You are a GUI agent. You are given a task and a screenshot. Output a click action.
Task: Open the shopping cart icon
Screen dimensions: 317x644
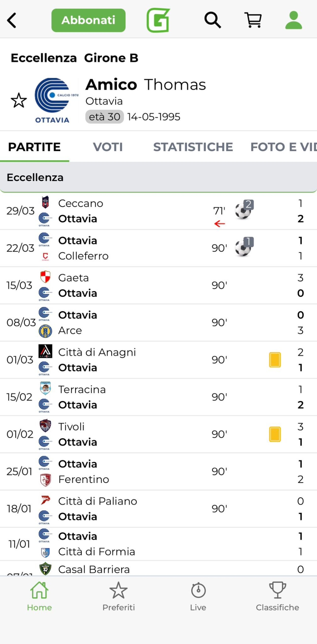pyautogui.click(x=253, y=20)
